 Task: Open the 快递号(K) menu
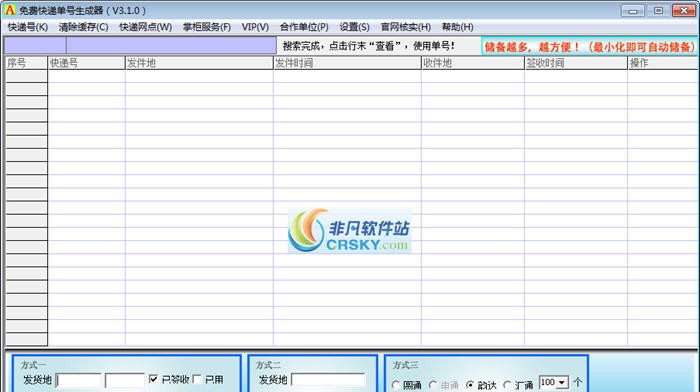click(28, 27)
